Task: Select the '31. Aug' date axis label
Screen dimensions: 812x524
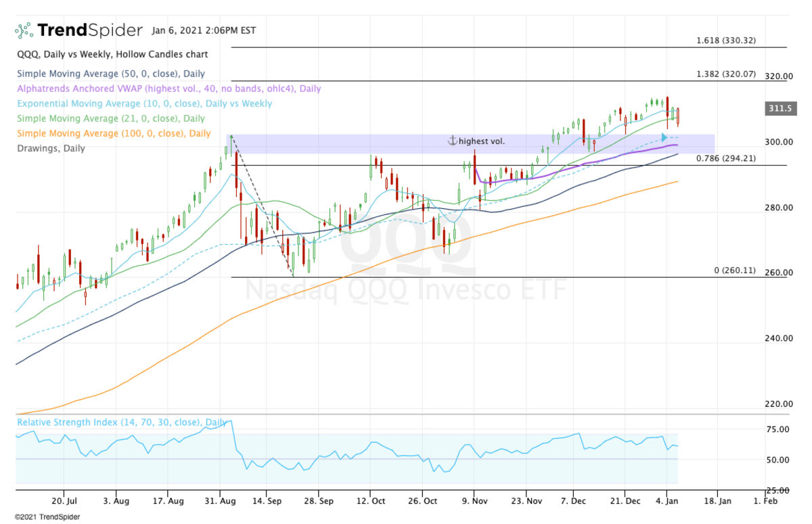Action: (220, 501)
